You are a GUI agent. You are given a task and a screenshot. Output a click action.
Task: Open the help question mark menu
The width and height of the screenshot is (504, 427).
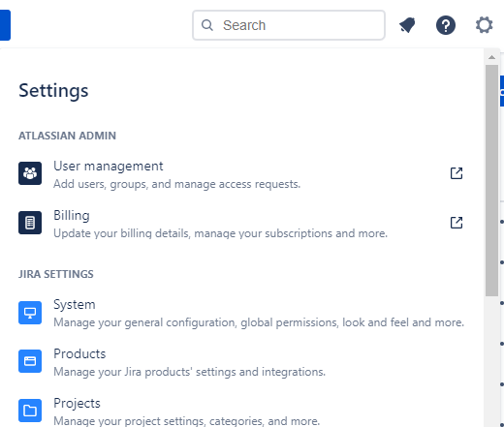pyautogui.click(x=446, y=25)
